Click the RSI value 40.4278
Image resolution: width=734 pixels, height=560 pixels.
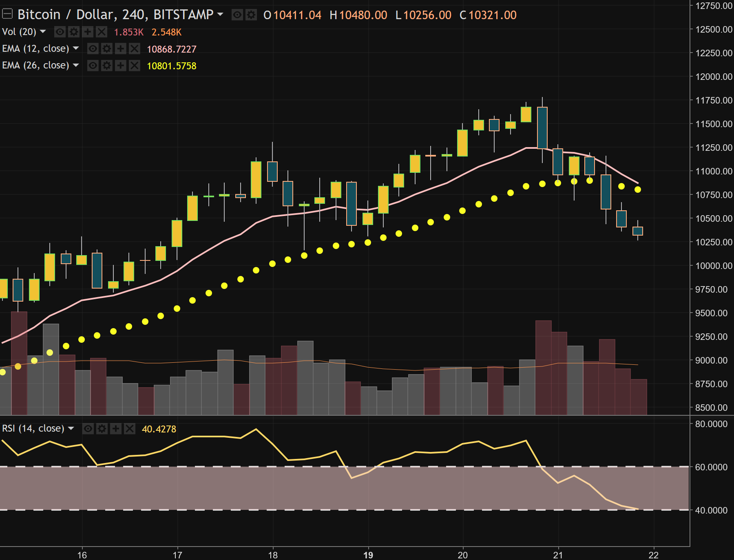159,429
